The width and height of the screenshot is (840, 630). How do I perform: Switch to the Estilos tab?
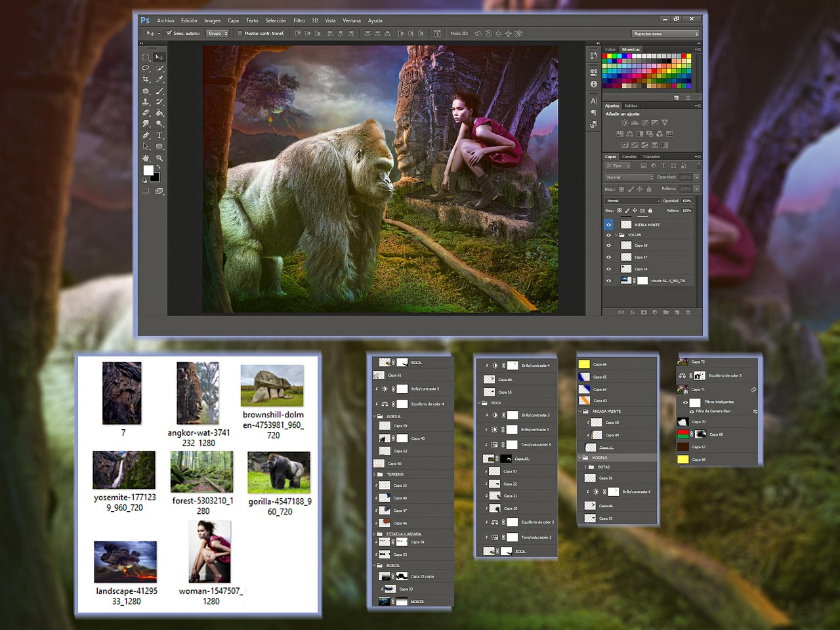coord(631,106)
